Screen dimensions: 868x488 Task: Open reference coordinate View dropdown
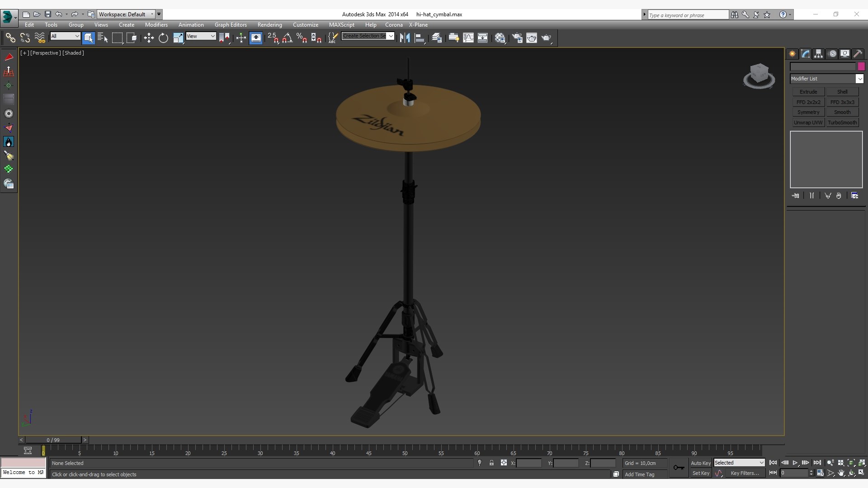pos(201,36)
